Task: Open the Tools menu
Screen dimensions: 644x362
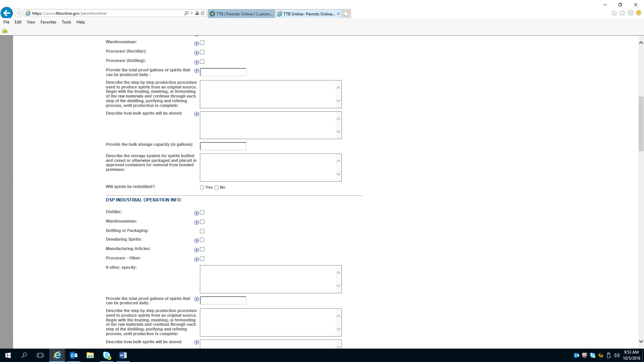Action: (x=66, y=22)
